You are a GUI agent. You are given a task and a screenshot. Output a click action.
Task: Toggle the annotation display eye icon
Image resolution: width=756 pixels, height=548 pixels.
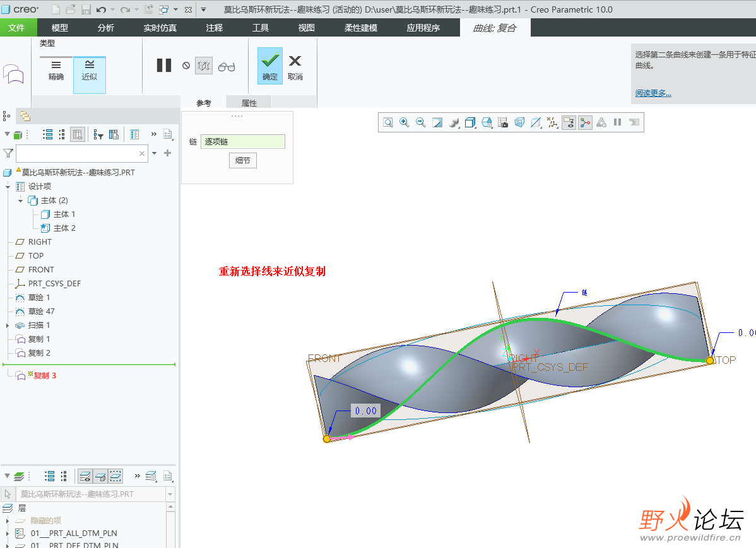point(569,122)
